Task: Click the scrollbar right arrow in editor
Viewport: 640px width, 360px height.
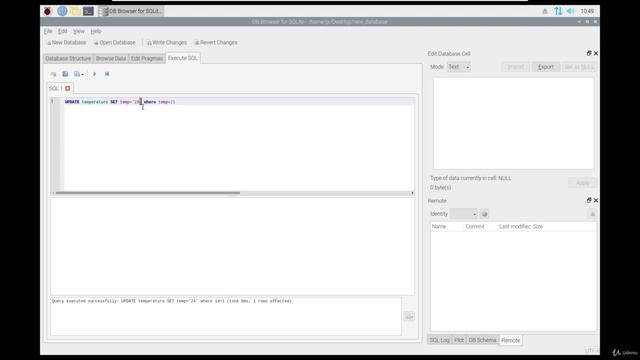Action: pos(412,193)
